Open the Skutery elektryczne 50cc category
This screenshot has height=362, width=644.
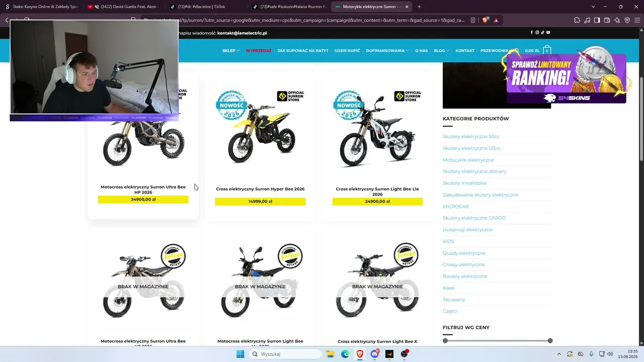pyautogui.click(x=471, y=136)
